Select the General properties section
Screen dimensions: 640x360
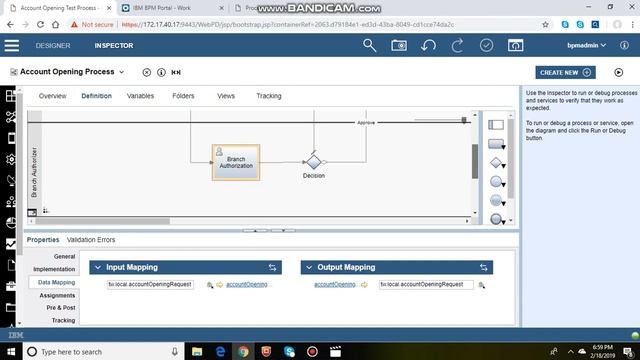pos(64,256)
